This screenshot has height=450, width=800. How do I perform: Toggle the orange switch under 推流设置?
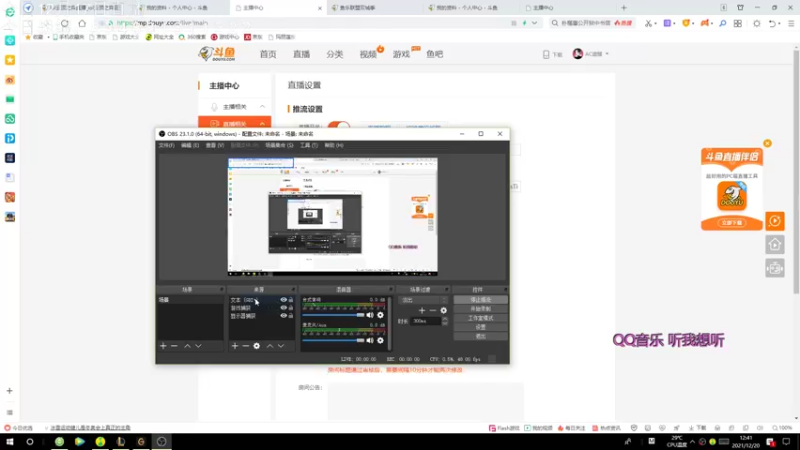point(339,126)
